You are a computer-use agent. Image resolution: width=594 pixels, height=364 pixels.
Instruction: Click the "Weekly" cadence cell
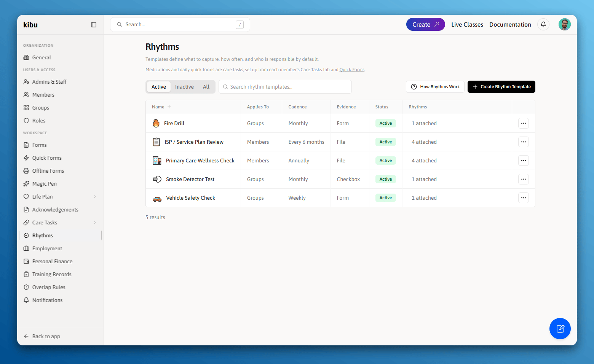(297, 198)
